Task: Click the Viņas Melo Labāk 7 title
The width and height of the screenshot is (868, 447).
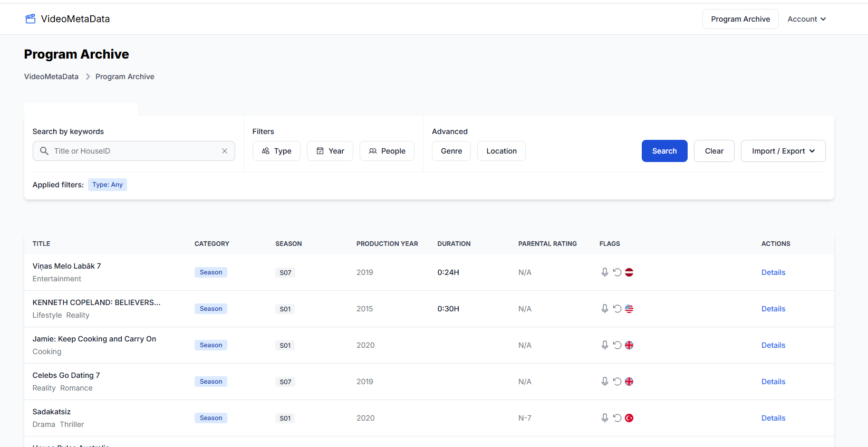Action: 66,266
